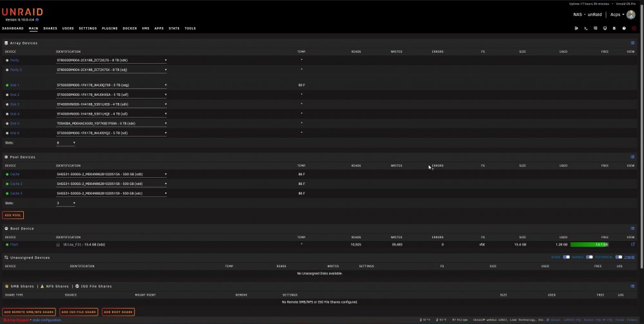Click the SMB Shares panel view icon
644x324 pixels.
pos(632,286)
